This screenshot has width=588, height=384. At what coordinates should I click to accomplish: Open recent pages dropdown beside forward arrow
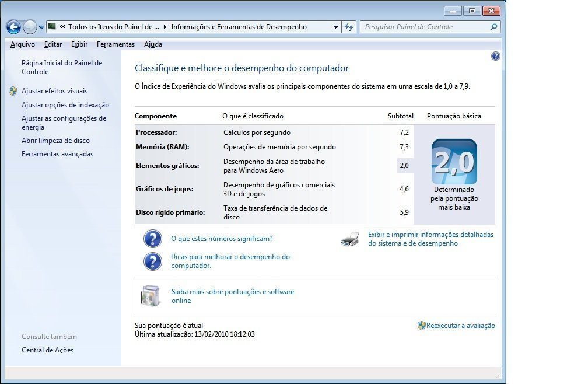41,27
